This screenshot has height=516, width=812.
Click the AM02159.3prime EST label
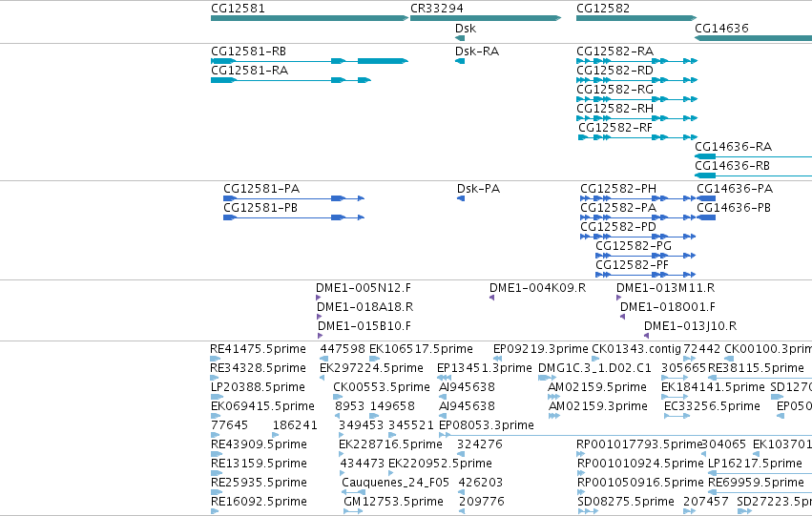point(598,407)
